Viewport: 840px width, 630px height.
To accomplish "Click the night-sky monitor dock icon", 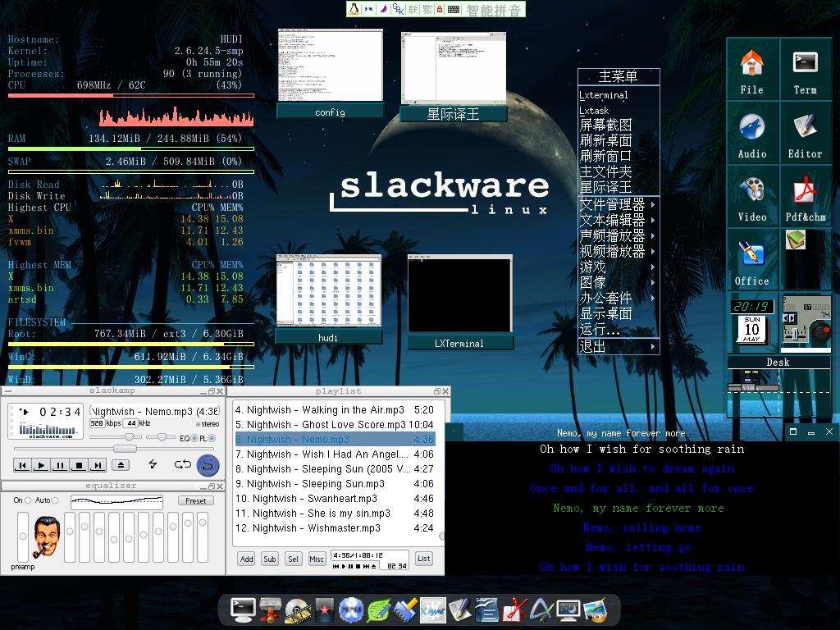I will [568, 610].
